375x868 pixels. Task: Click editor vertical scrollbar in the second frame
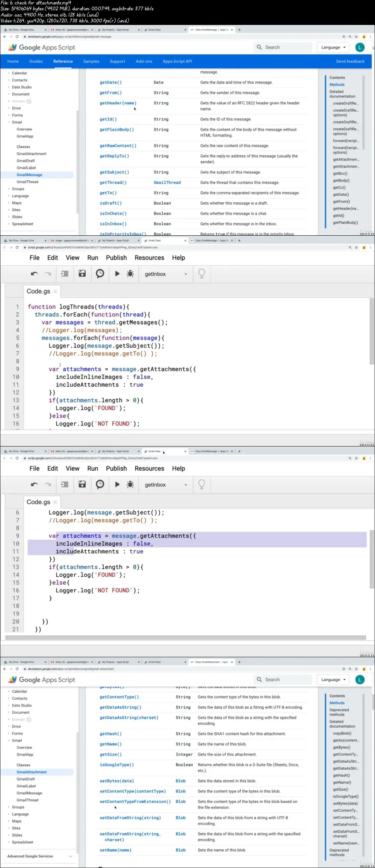[x=372, y=332]
